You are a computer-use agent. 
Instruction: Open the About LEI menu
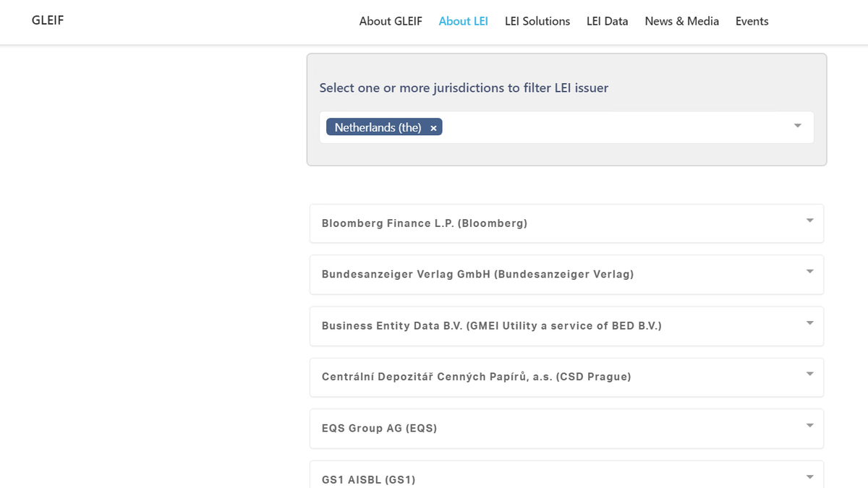pyautogui.click(x=464, y=21)
